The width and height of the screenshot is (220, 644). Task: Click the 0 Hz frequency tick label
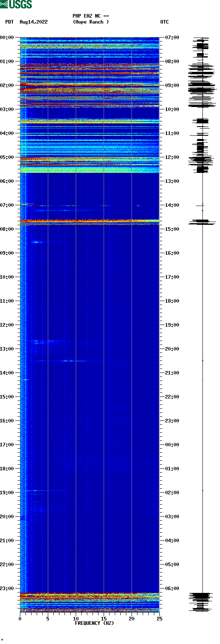(x=20, y=619)
